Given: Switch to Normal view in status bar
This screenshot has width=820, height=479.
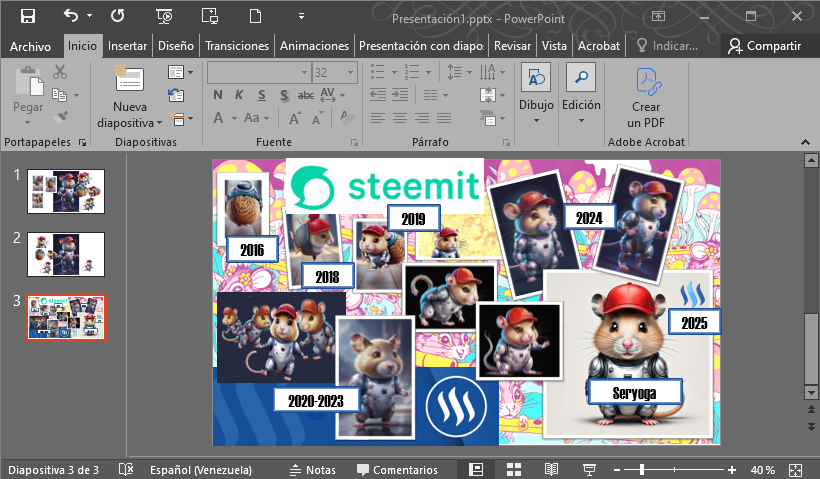Looking at the screenshot, I should click(x=477, y=469).
